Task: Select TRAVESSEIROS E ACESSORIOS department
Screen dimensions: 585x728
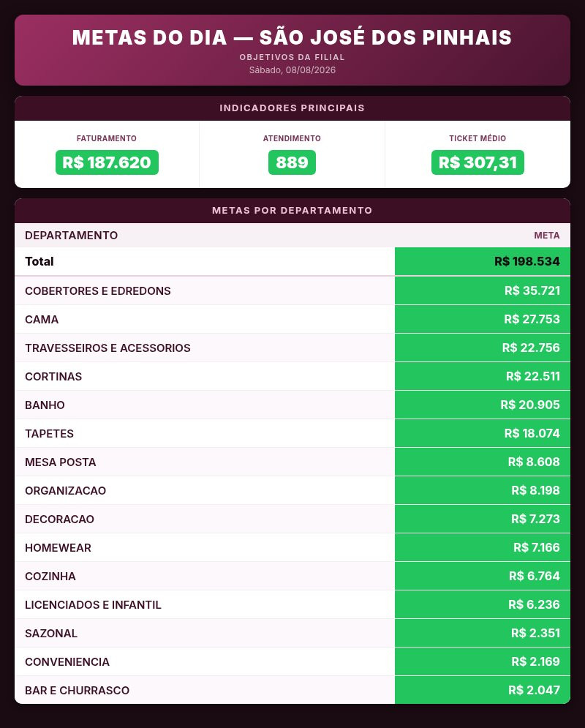Action: pos(107,348)
